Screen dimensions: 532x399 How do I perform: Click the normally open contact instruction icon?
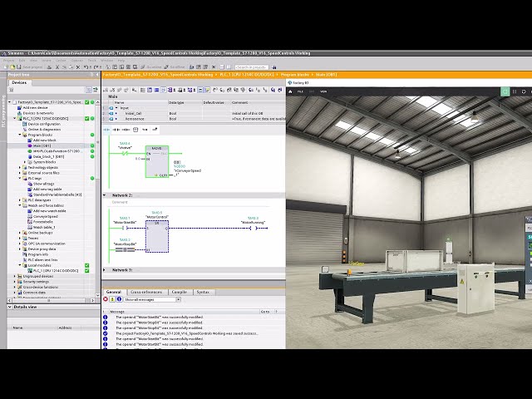[x=106, y=130]
